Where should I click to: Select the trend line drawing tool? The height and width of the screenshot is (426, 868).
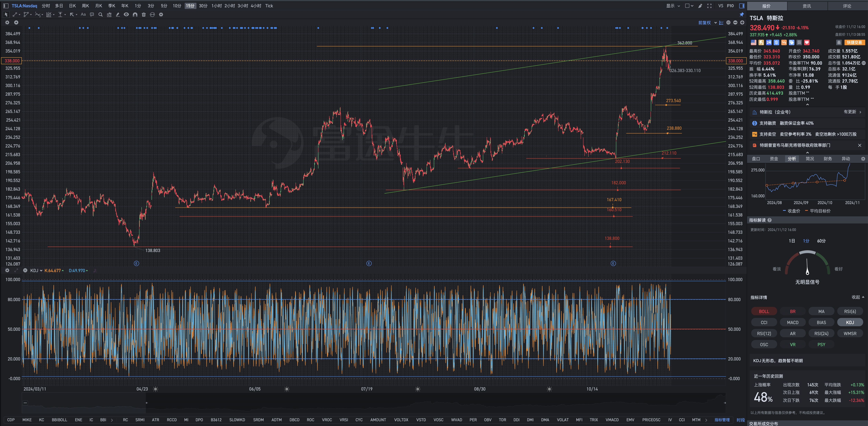coord(15,14)
